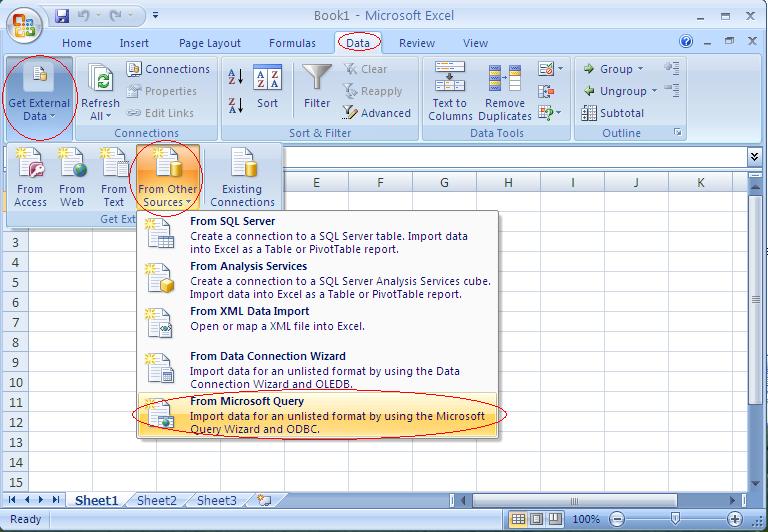Click the greyed Properties button

pos(162,91)
